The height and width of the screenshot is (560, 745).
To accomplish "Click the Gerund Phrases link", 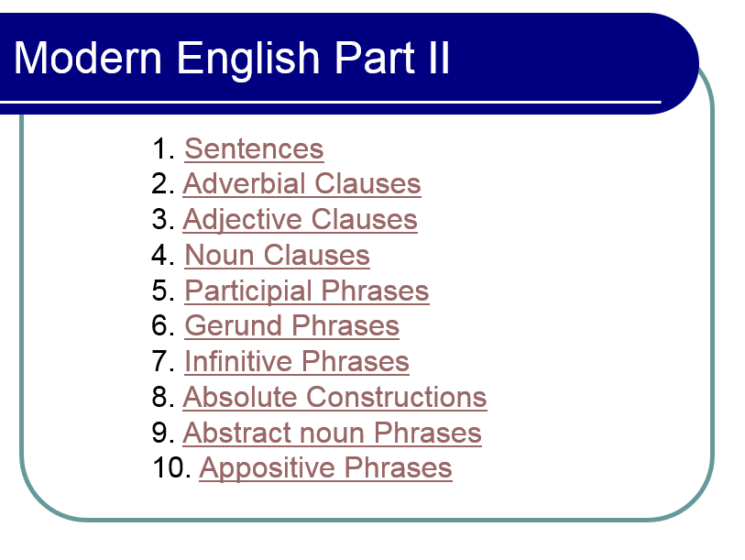I will pyautogui.click(x=291, y=326).
